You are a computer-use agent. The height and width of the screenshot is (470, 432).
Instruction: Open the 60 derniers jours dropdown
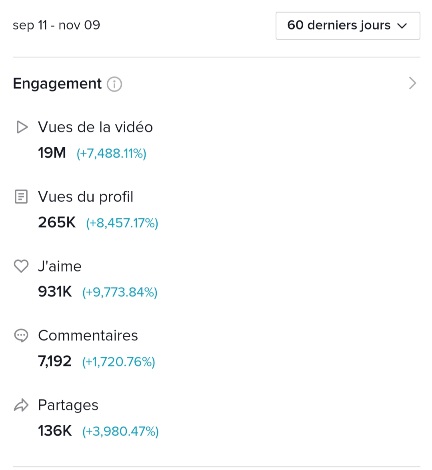click(x=348, y=26)
